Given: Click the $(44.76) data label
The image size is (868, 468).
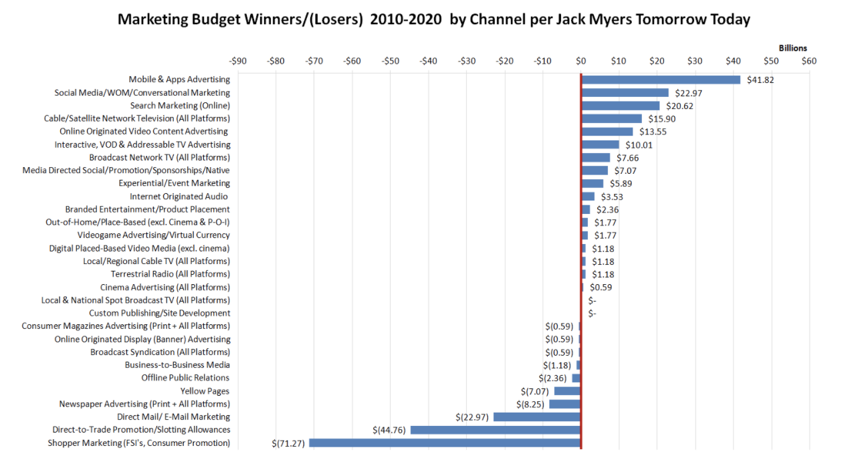Looking at the screenshot, I should click(390, 430).
